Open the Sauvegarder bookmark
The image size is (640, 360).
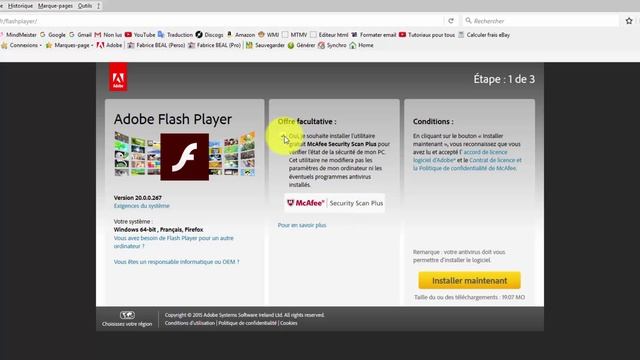[x=265, y=45]
